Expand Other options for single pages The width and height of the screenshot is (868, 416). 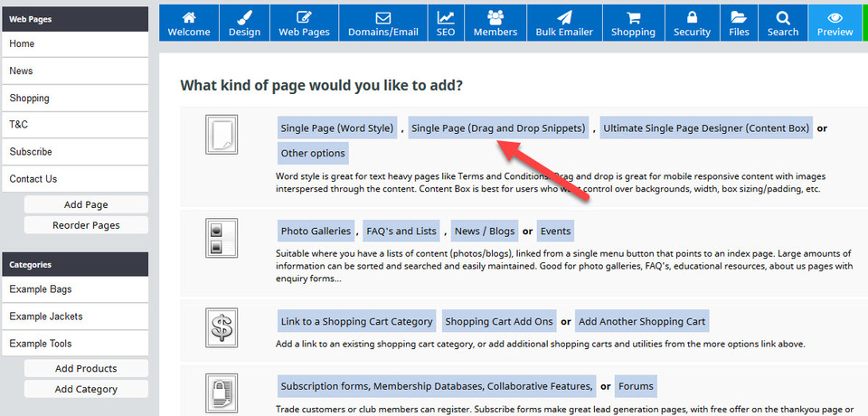pos(313,154)
